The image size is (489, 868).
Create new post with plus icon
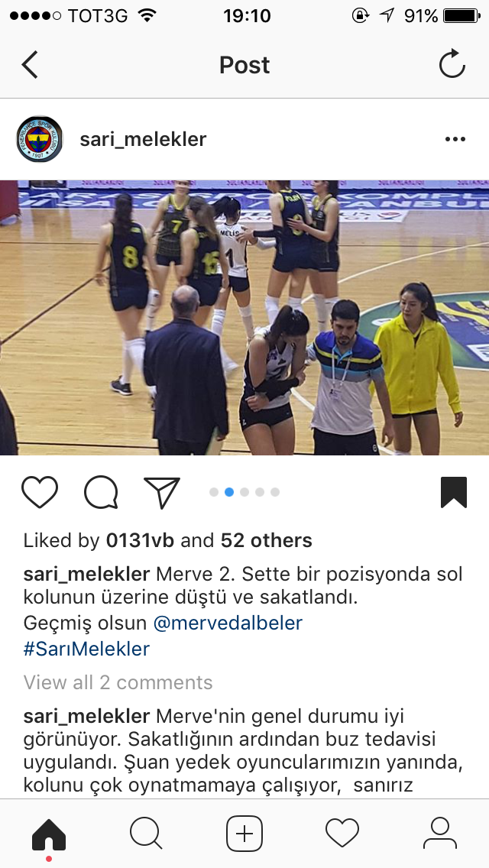coord(244,834)
